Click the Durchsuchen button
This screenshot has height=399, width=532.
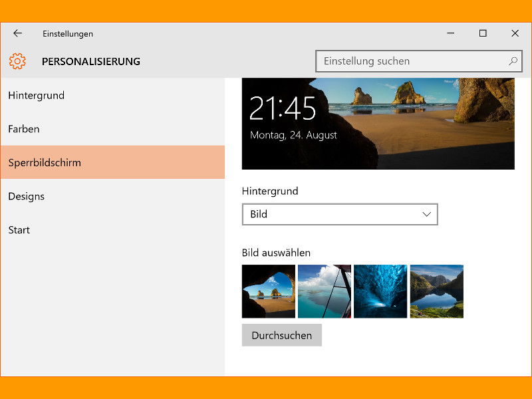click(x=281, y=335)
